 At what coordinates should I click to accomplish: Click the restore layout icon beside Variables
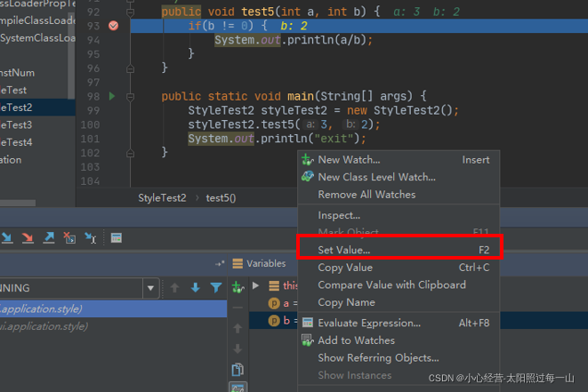point(220,263)
